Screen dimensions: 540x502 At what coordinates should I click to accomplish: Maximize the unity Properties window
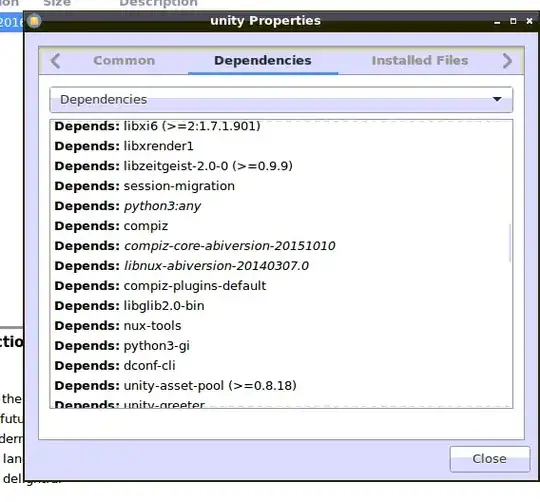point(513,21)
